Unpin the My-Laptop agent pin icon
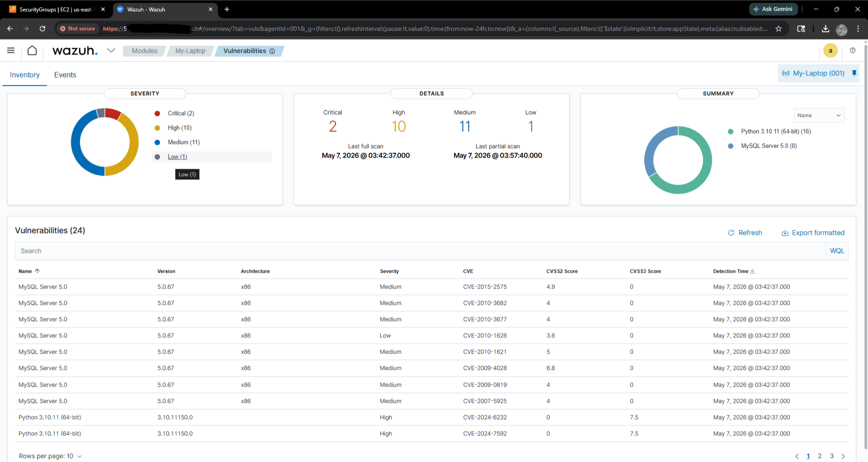Image resolution: width=868 pixels, height=462 pixels. tap(854, 73)
